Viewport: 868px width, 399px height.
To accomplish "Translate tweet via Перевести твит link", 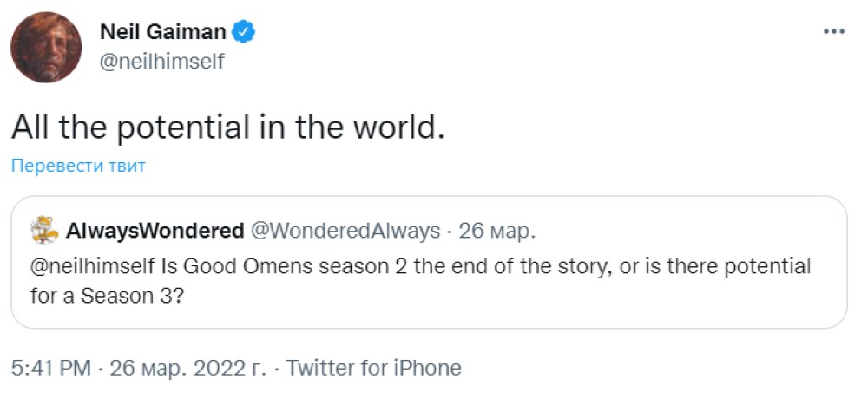I will pyautogui.click(x=78, y=166).
